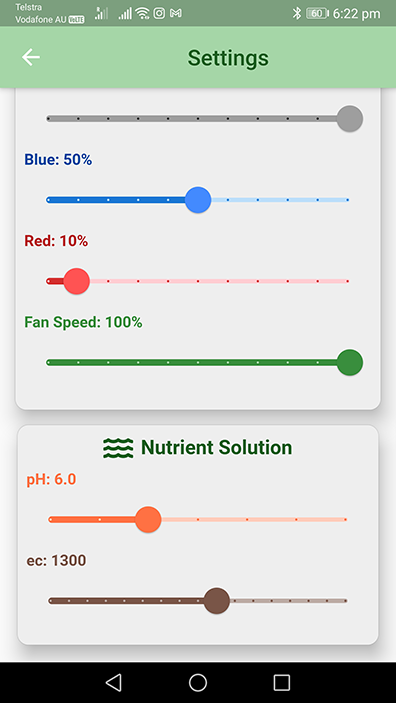Image resolution: width=396 pixels, height=703 pixels.
Task: Set pH slider to its rightmost tick
Action: point(345,520)
